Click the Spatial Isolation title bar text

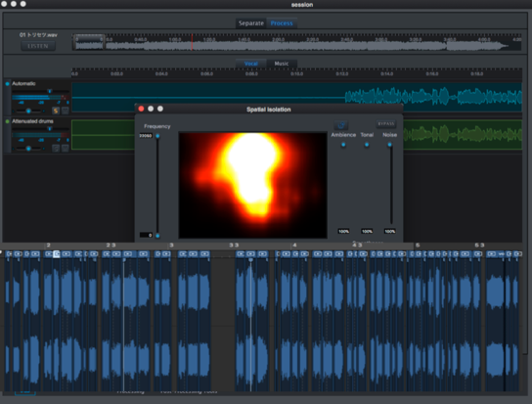269,110
